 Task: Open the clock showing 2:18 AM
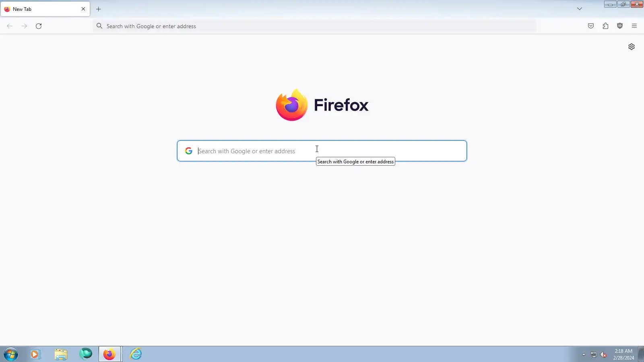click(623, 354)
